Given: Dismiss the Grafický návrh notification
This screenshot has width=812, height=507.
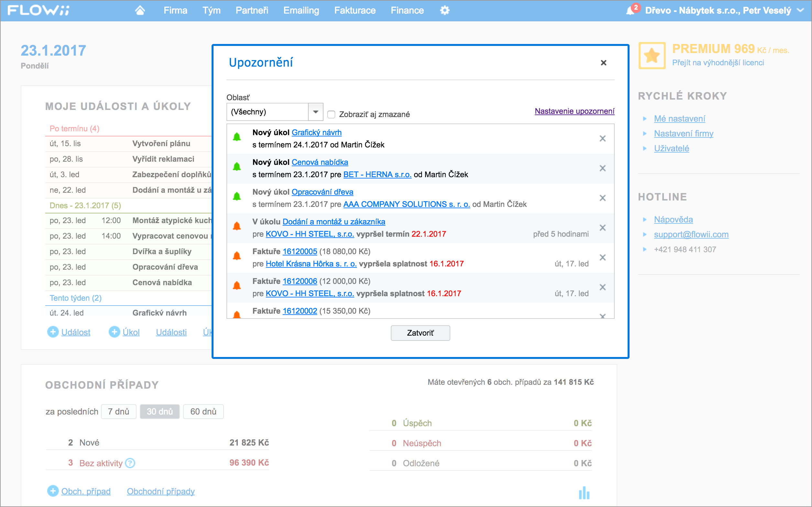Looking at the screenshot, I should point(602,138).
